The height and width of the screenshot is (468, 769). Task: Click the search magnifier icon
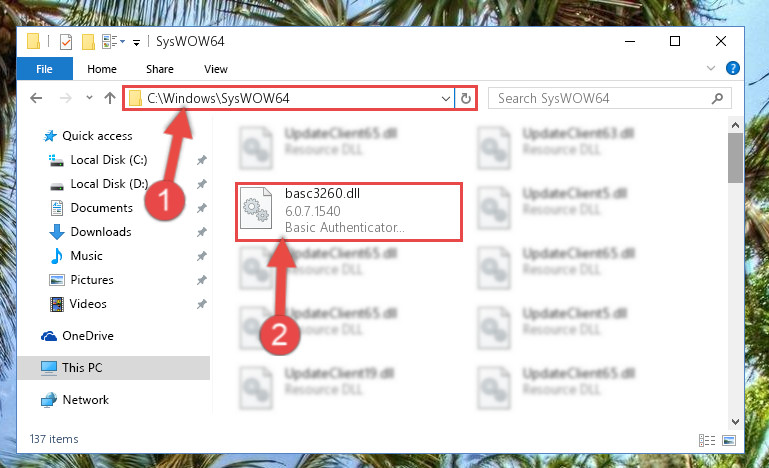pyautogui.click(x=717, y=99)
